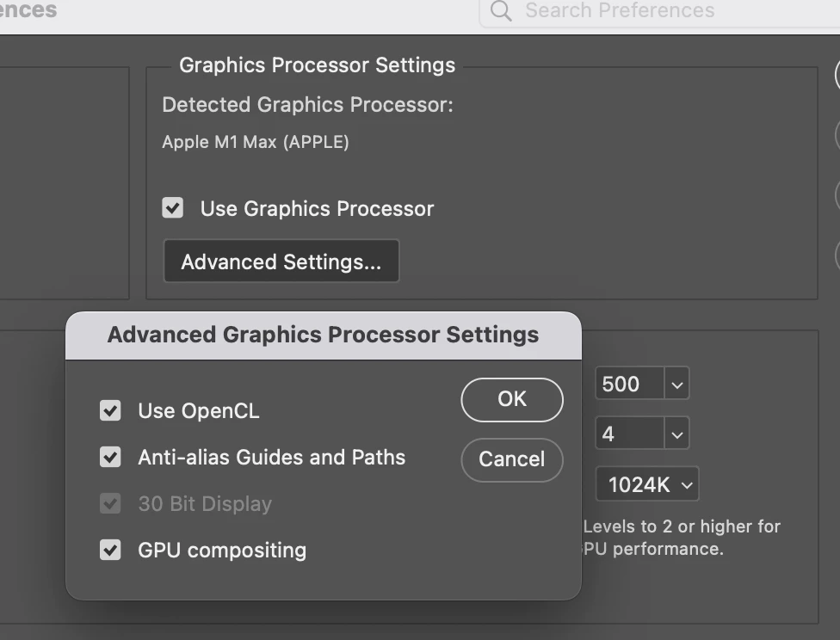Click the search magnifier icon
The height and width of the screenshot is (640, 840).
pyautogui.click(x=500, y=10)
